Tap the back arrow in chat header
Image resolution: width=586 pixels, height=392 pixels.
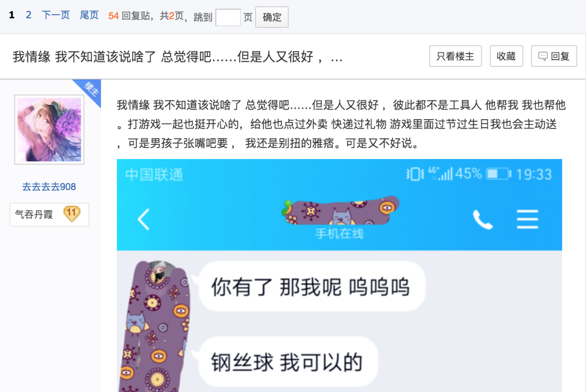point(144,219)
